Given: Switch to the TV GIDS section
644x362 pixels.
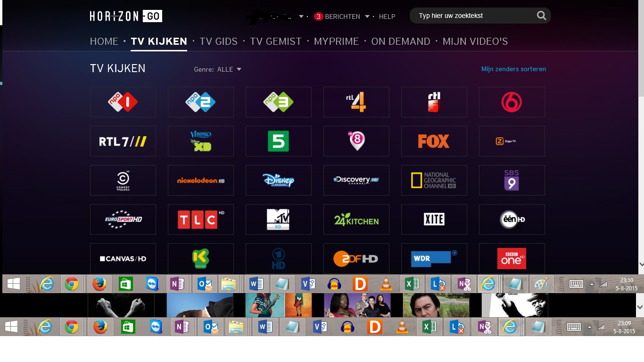Looking at the screenshot, I should point(218,41).
